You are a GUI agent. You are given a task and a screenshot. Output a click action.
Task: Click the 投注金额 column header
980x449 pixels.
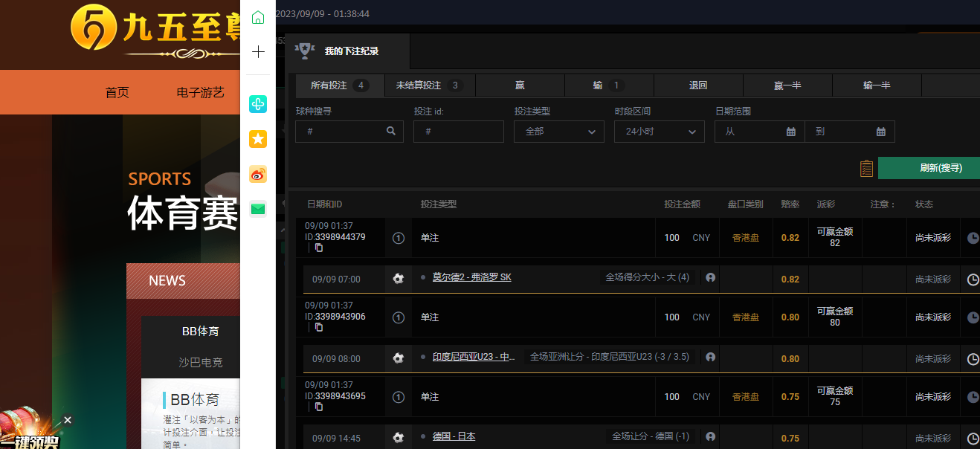pyautogui.click(x=682, y=204)
